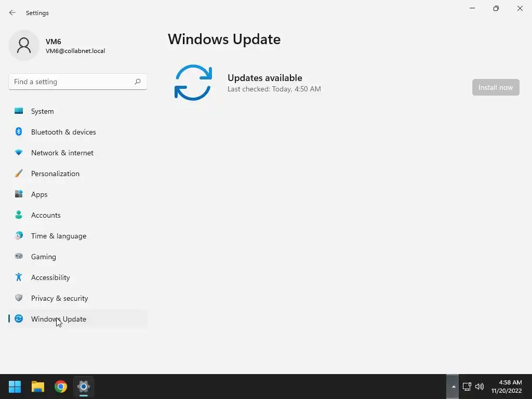Click the Privacy & security label

click(59, 298)
